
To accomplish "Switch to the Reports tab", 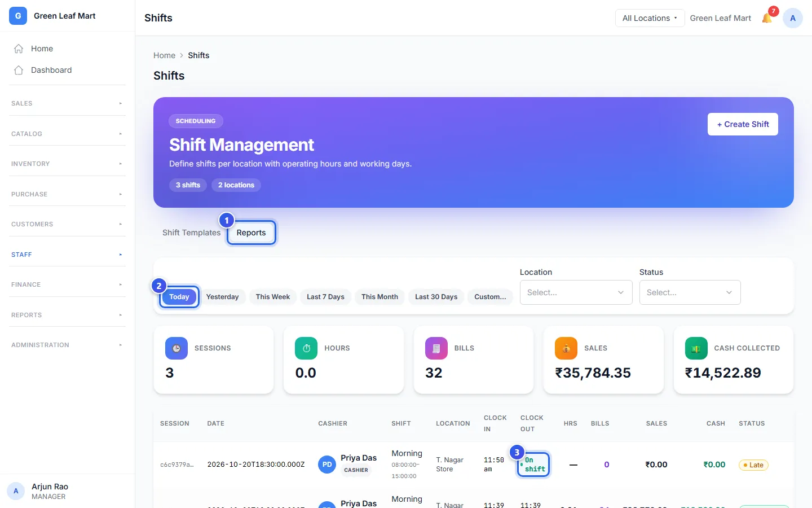I will pos(251,233).
